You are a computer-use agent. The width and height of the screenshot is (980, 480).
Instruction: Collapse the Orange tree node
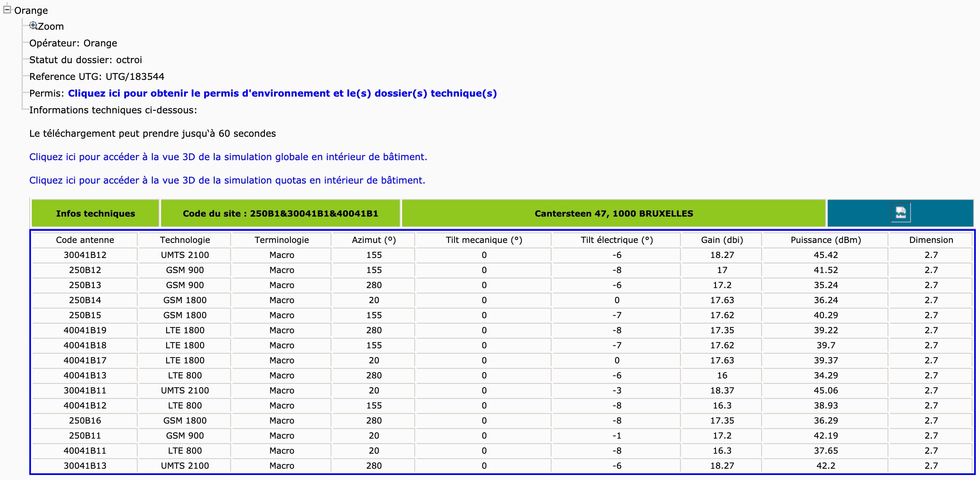[7, 9]
